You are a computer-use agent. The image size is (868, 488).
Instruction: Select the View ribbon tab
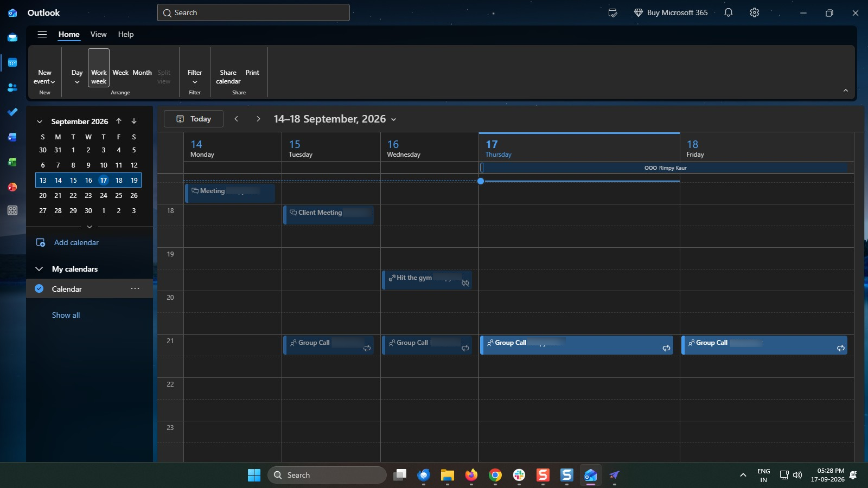(98, 34)
